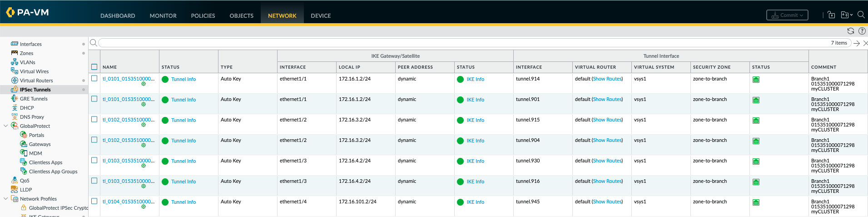This screenshot has width=868, height=217.
Task: Collapse the Network Profiles tree node
Action: [x=5, y=199]
